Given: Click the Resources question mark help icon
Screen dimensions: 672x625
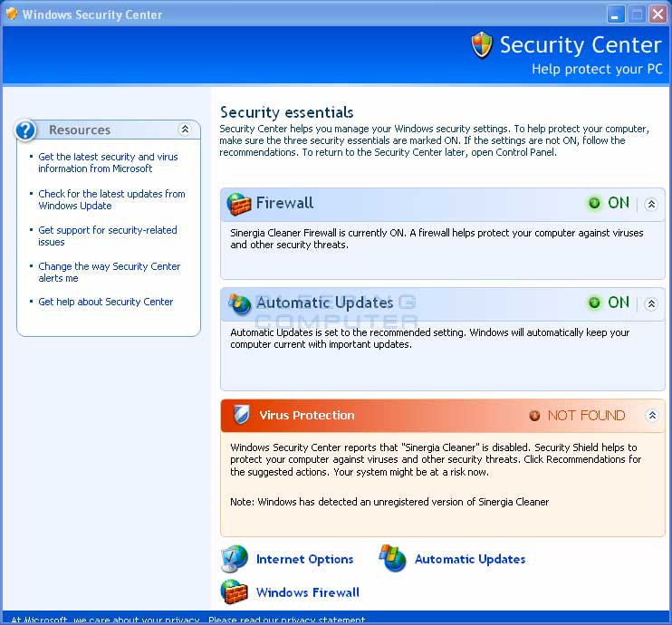Looking at the screenshot, I should coord(26,130).
